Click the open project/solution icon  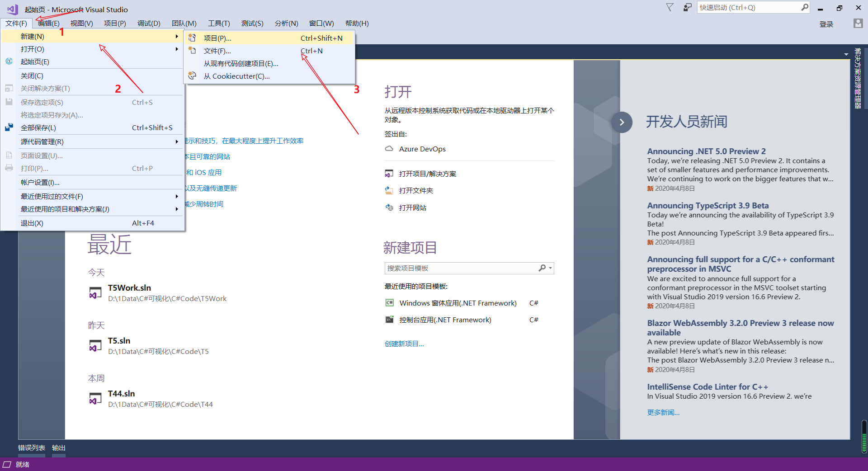pos(389,174)
